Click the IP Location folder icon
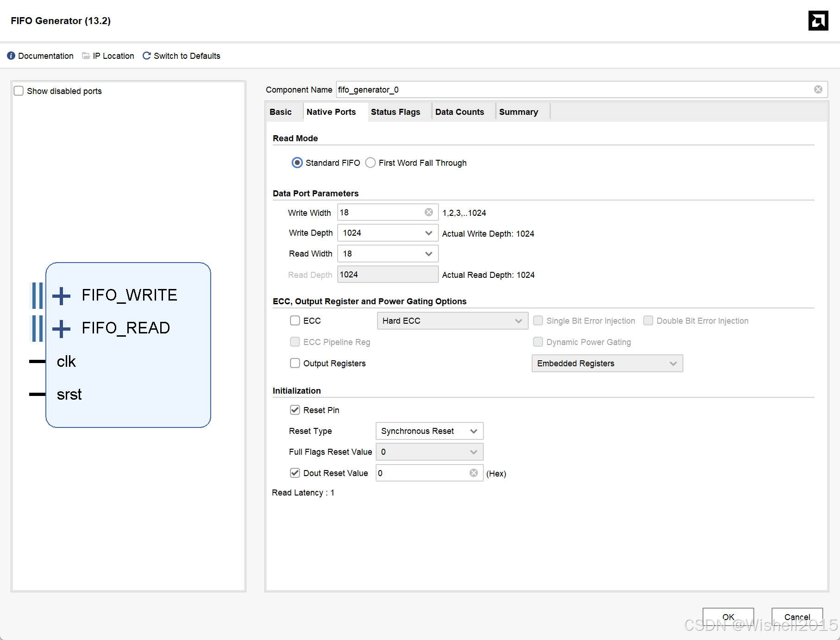Screen dimensions: 840x640 86,56
